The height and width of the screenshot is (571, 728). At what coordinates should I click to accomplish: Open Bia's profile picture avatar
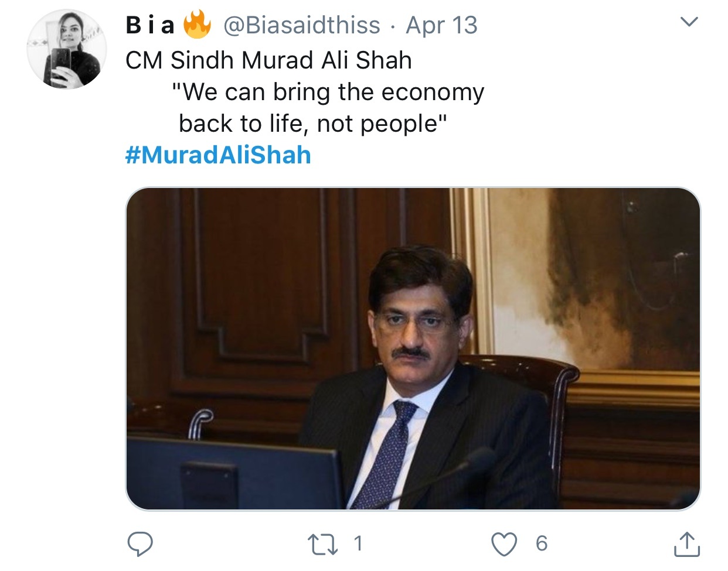67,49
